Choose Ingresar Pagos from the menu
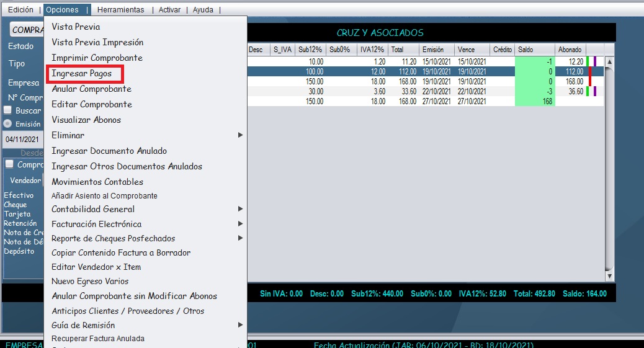Screen dimensions: 644x348 point(82,73)
